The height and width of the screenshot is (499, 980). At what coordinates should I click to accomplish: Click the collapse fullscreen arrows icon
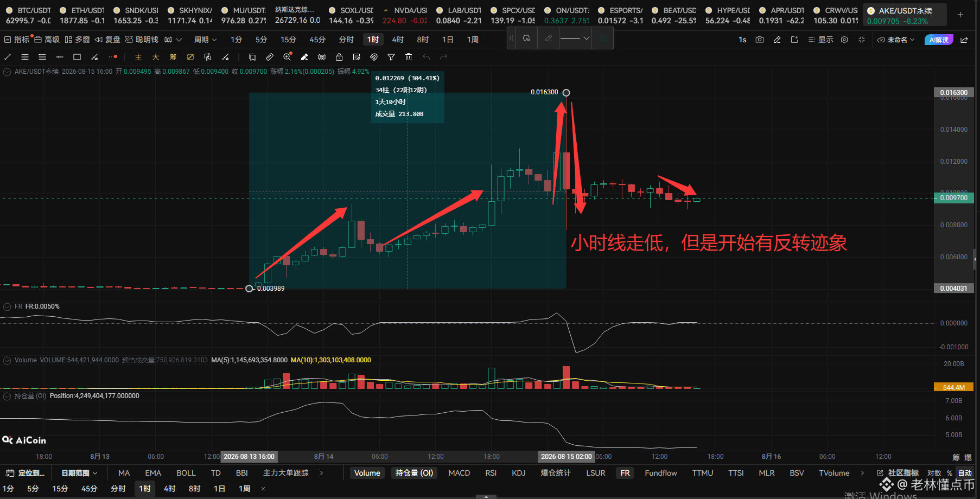coord(862,40)
